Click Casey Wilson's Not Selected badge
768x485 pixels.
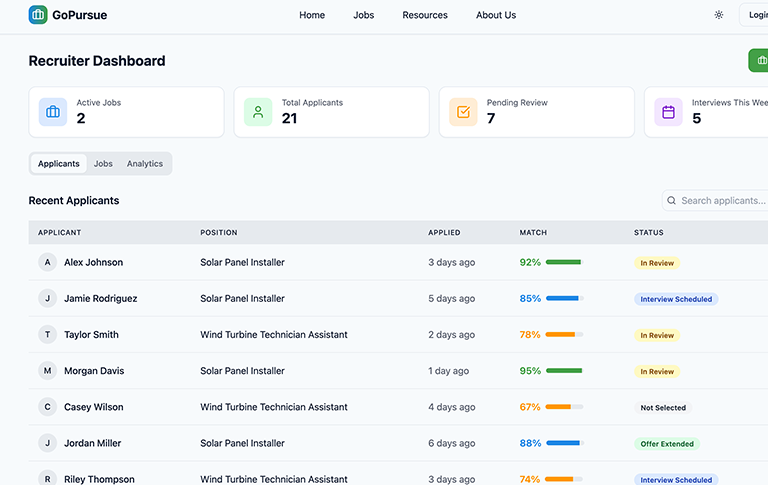click(663, 408)
